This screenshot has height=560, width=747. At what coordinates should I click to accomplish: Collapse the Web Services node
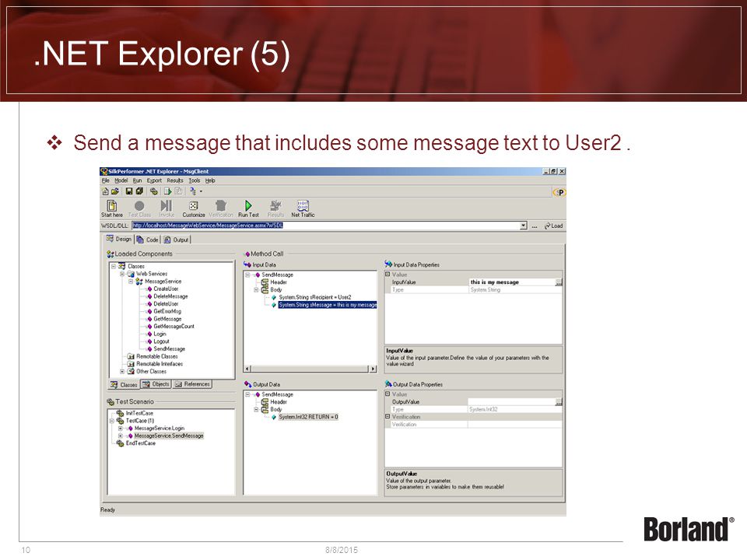click(x=122, y=274)
